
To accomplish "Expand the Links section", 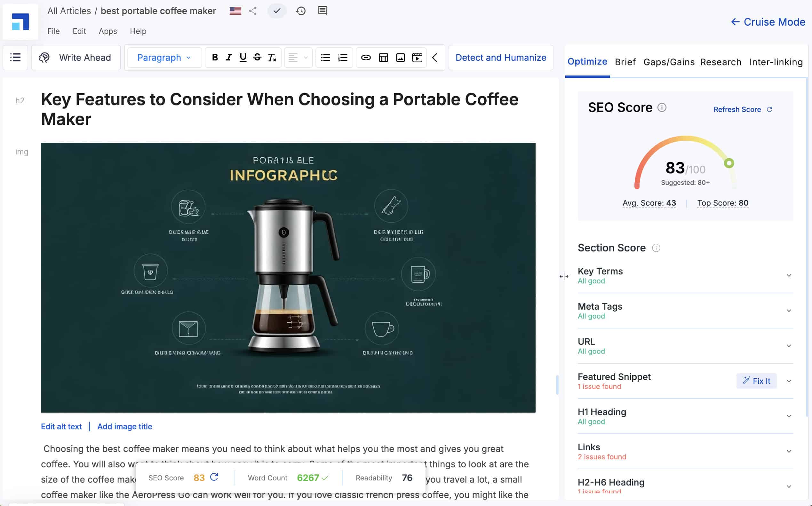I will (789, 451).
